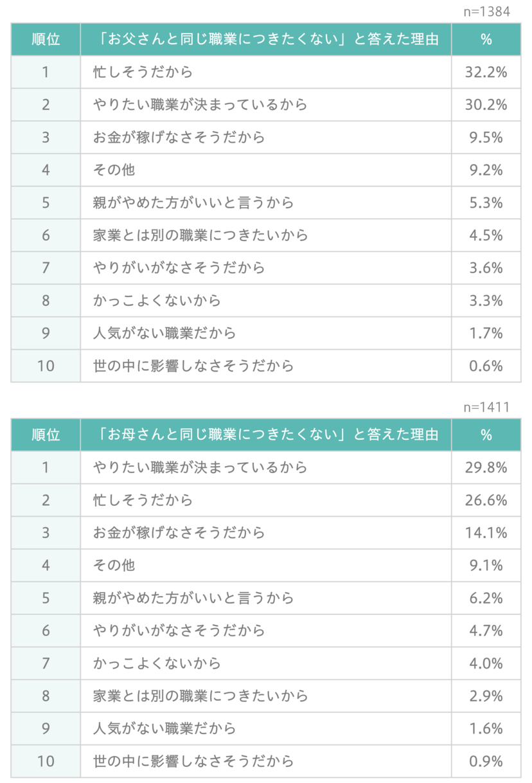The height and width of the screenshot is (783, 532).
Task: Select the 9.5% value cell
Action: click(x=486, y=138)
